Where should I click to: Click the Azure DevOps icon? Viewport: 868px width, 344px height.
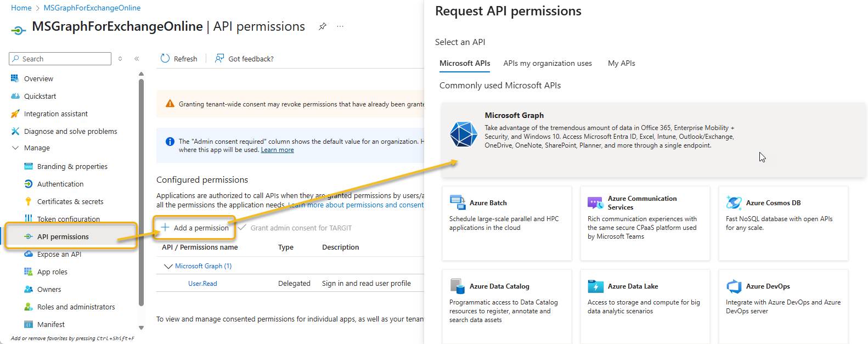734,286
